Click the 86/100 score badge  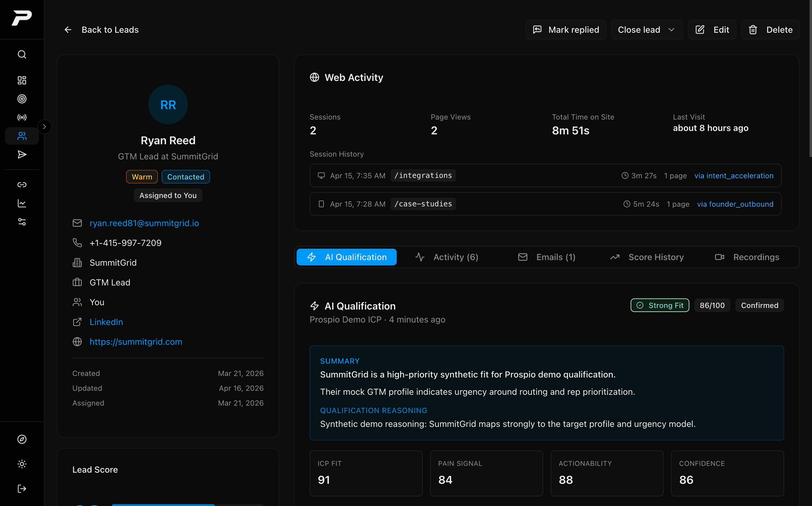(712, 305)
